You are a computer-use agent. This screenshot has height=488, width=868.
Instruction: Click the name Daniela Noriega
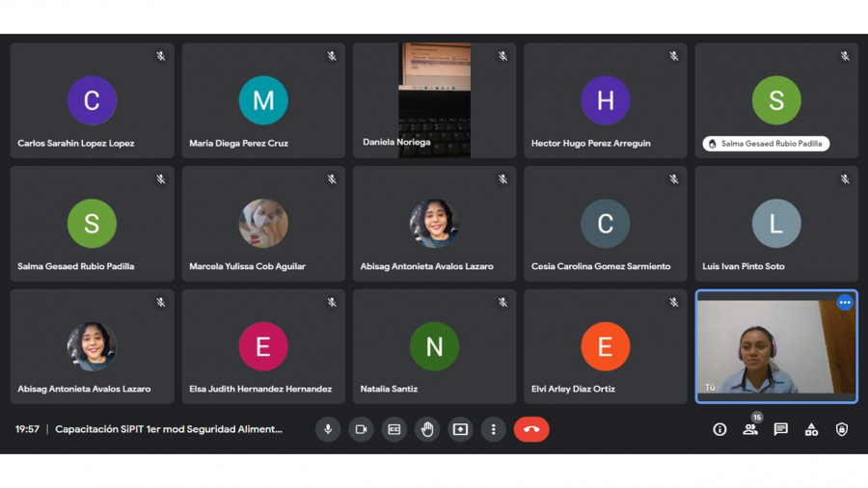(396, 142)
